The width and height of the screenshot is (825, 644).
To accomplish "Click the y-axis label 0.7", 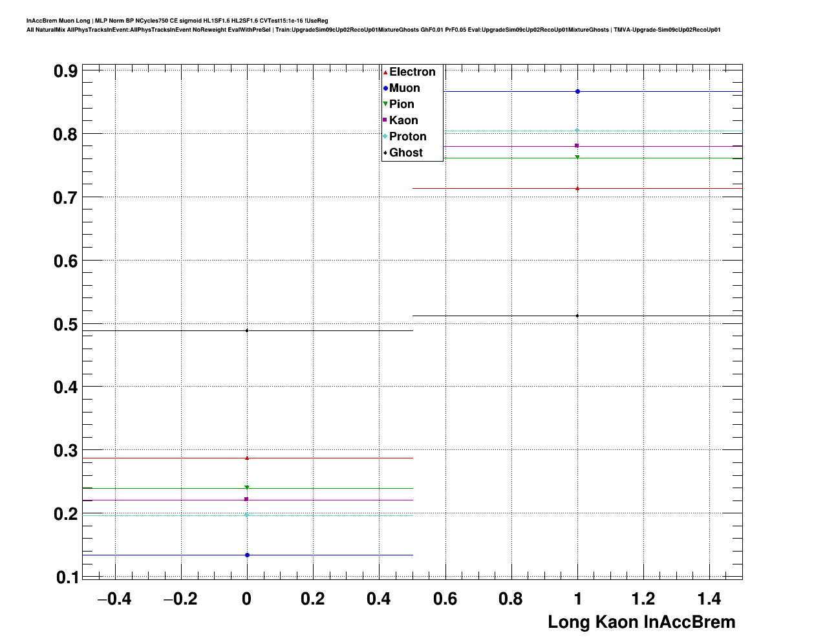I will (x=65, y=198).
